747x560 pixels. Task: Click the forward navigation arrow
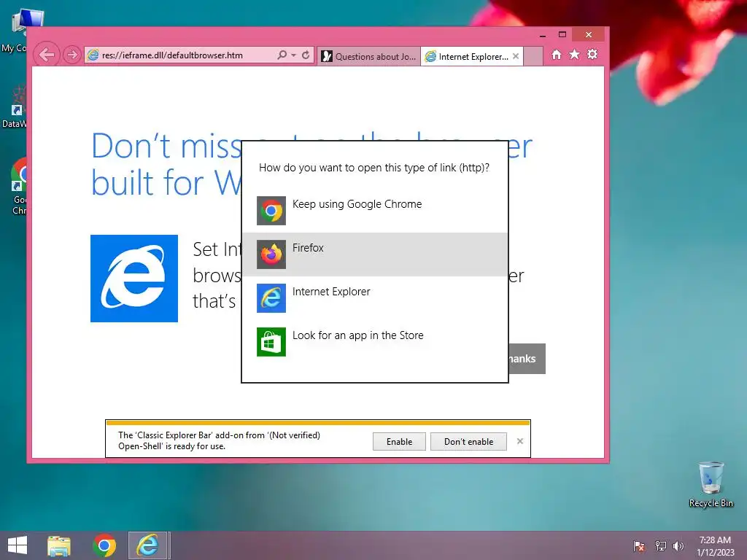[72, 55]
